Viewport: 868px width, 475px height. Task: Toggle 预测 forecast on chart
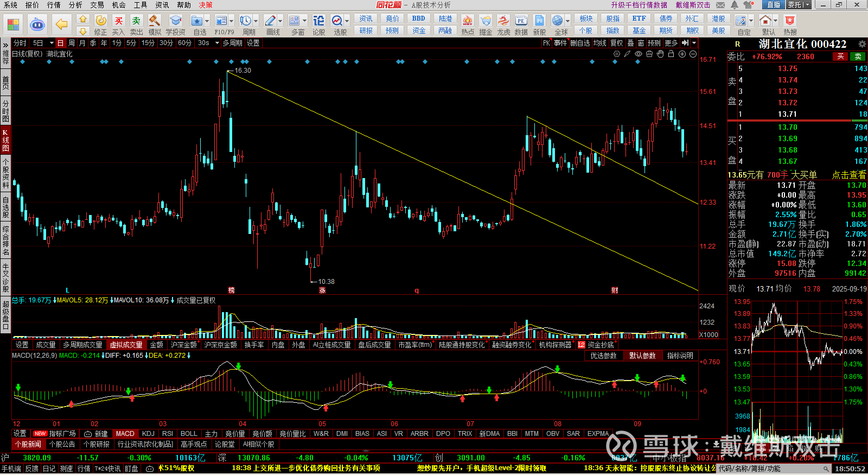coord(654,43)
